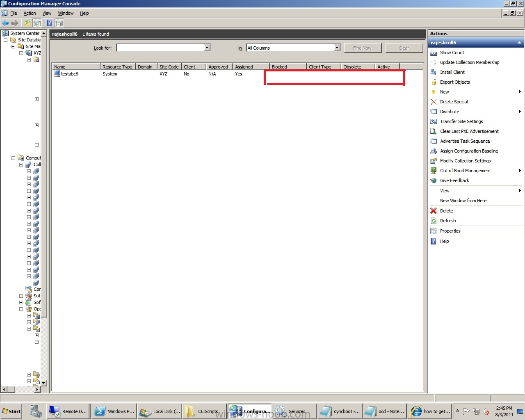The image size is (525, 420).
Task: Expand the Distribute submenu
Action: (x=520, y=112)
